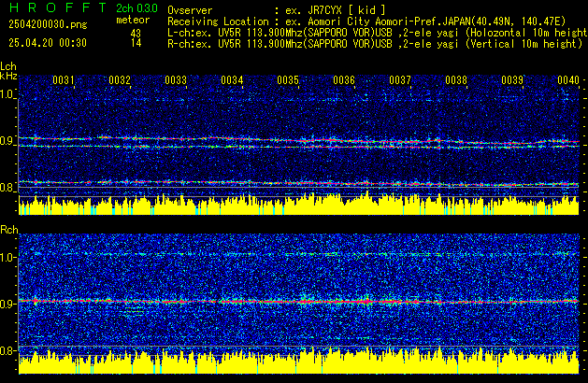The width and height of the screenshot is (588, 383).
Task: Click the Lch channel label
Action: pyautogui.click(x=8, y=66)
